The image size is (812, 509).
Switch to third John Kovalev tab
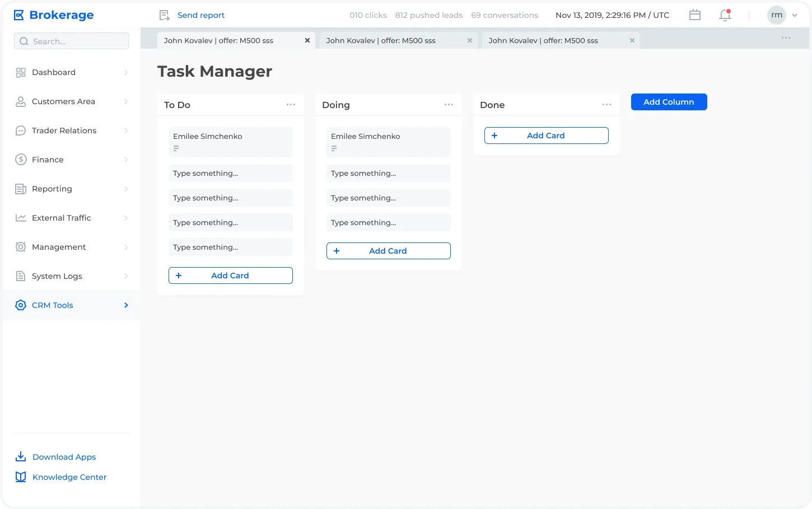561,40
